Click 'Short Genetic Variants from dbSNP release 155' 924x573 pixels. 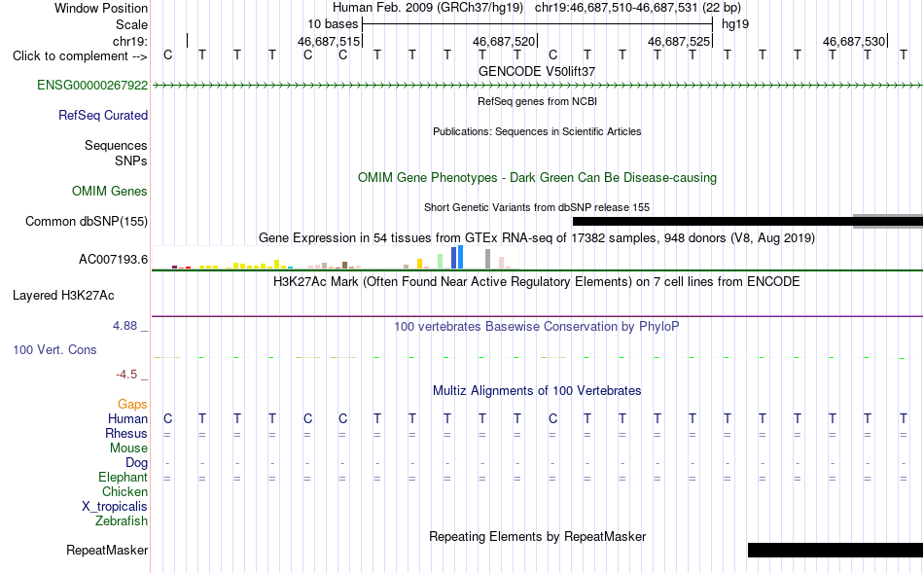[537, 207]
